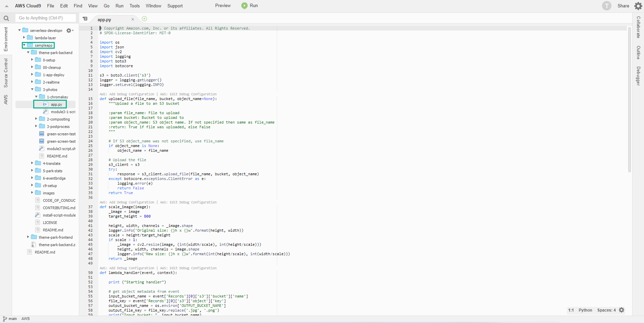Image resolution: width=644 pixels, height=323 pixels.
Task: Expand the 0-setup folder
Action: coord(32,60)
